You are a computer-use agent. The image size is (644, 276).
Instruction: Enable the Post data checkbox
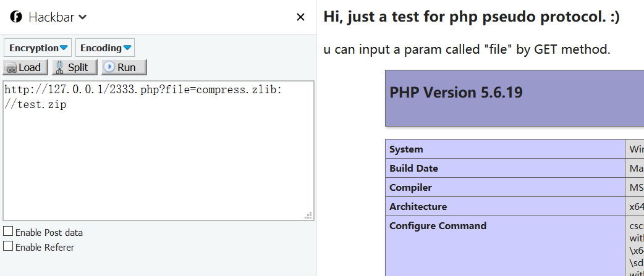[8, 232]
